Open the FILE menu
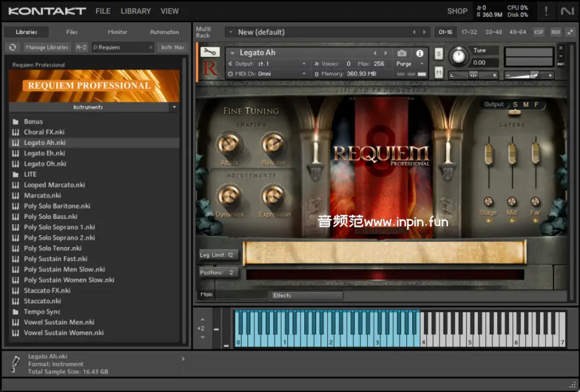The height and width of the screenshot is (392, 580). coord(103,11)
